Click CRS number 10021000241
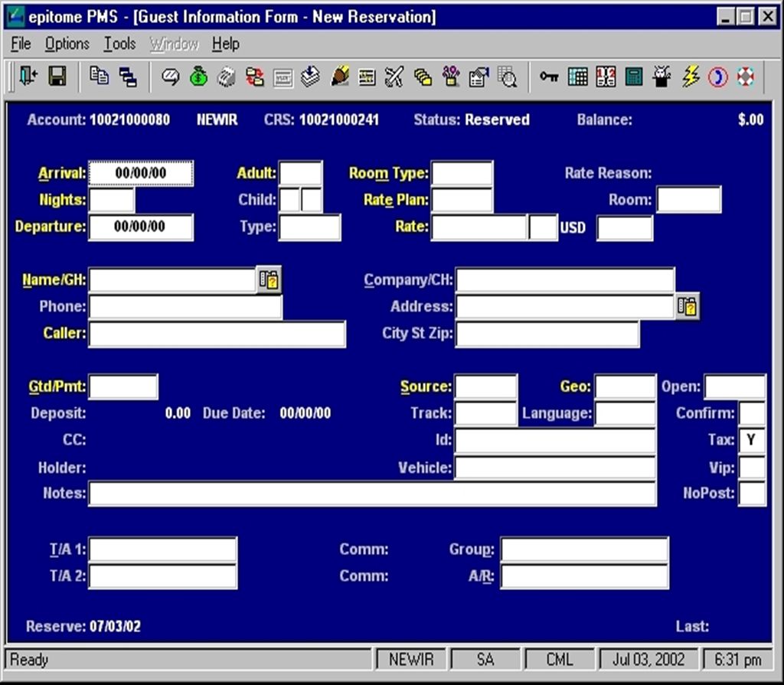784x685 pixels. pyautogui.click(x=339, y=119)
